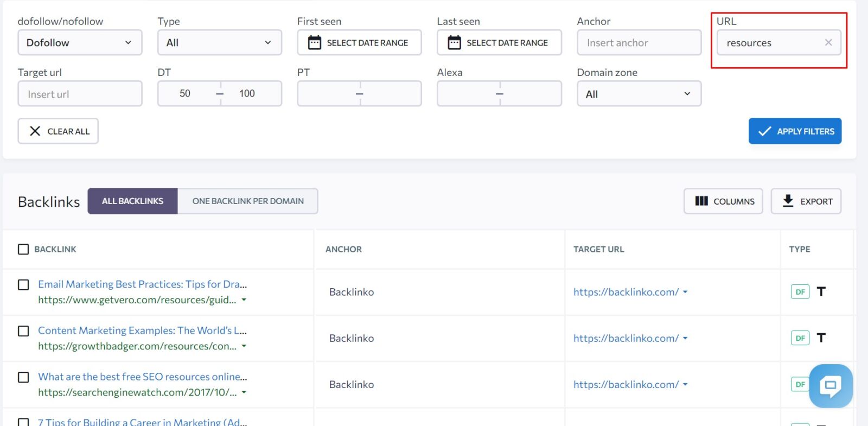Click the ANCHOR column header

343,249
